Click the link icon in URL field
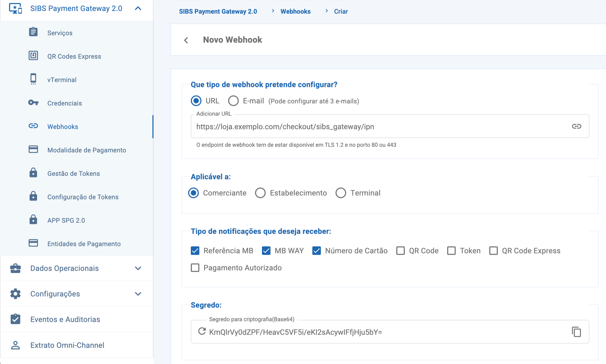Image resolution: width=606 pixels, height=364 pixels. [576, 126]
